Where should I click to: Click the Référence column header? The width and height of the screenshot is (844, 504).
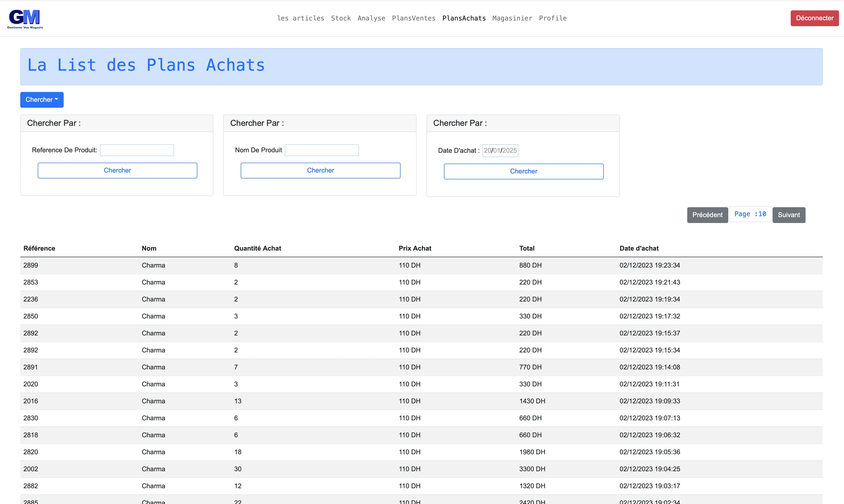point(39,248)
